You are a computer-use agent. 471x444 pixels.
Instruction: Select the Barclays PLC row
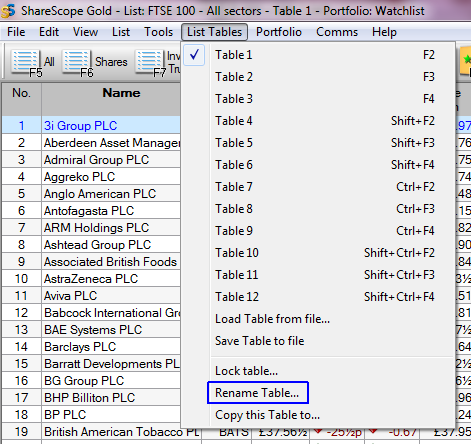point(91,347)
